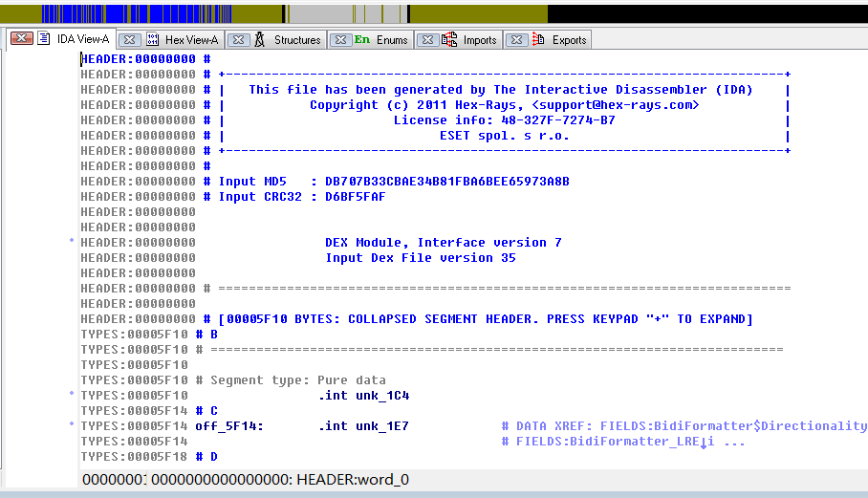
Task: Open the Enums tab
Action: point(392,40)
